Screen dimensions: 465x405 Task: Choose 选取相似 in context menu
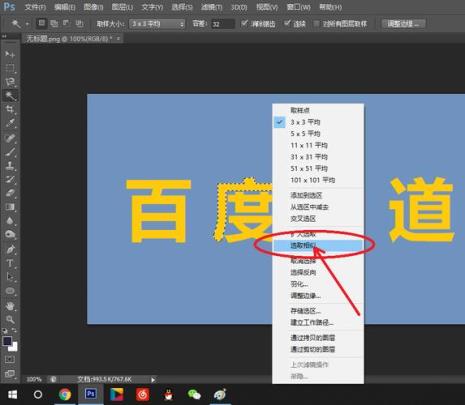coord(318,246)
